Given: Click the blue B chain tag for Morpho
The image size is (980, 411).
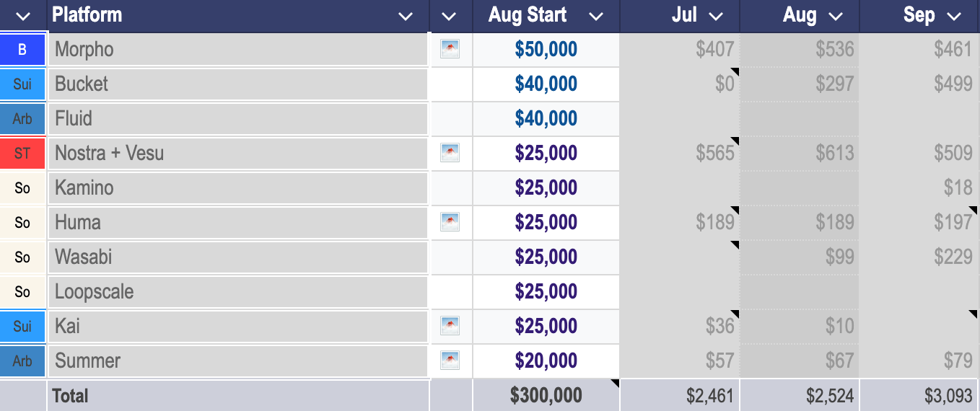Looking at the screenshot, I should click(x=23, y=50).
